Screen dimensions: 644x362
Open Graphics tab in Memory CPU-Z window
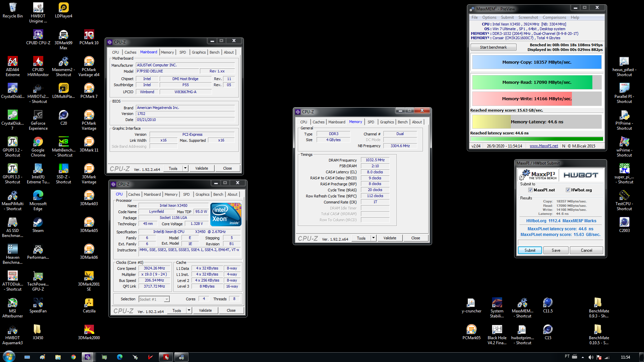387,122
